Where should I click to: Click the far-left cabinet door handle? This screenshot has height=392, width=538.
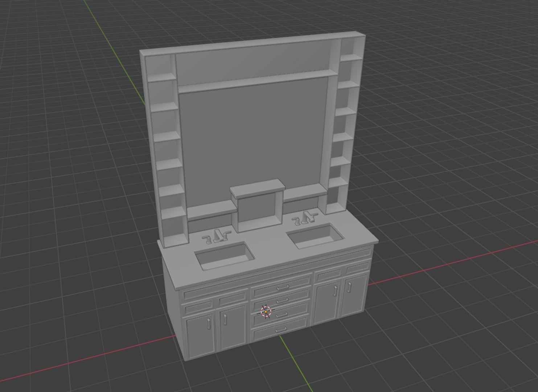tap(209, 323)
